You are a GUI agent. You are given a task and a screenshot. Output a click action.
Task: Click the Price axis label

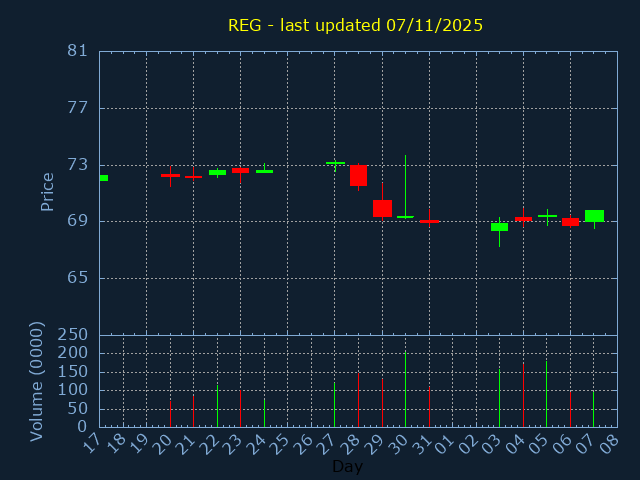47,191
